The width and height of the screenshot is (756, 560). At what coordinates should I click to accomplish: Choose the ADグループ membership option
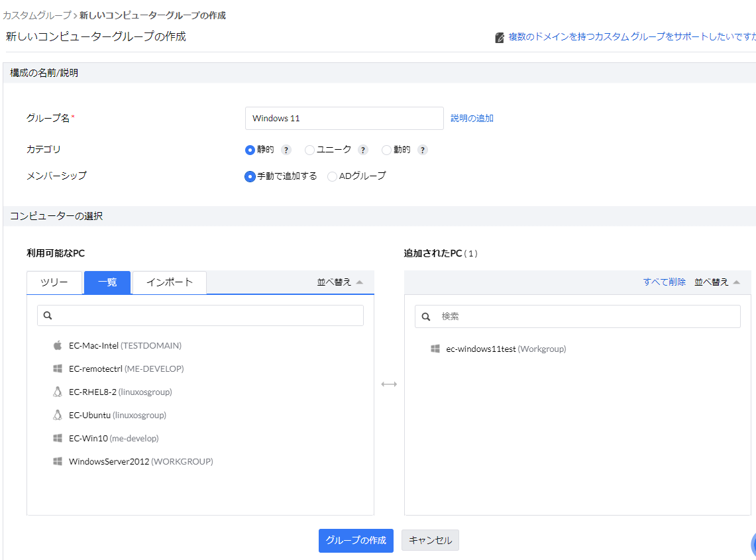(333, 176)
